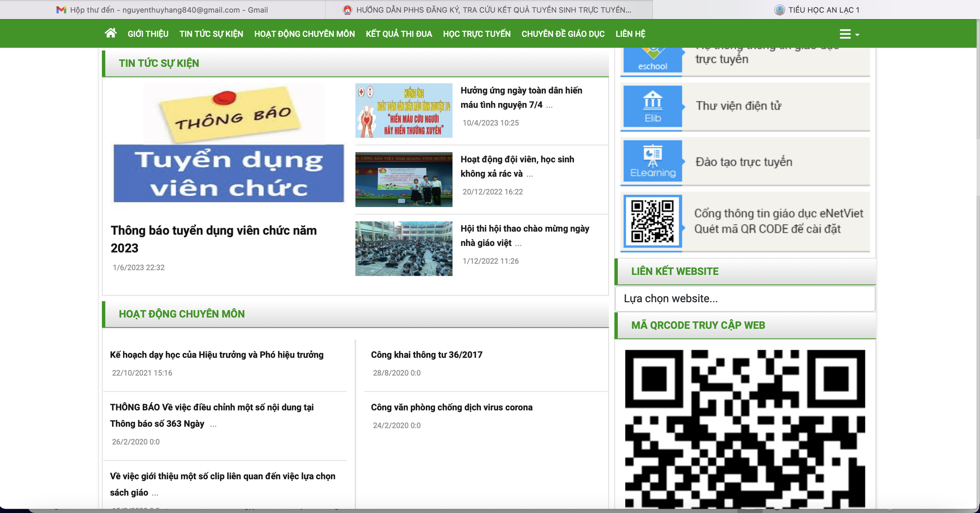Open the HỌC TRỰC TUYẾN menu item

coord(477,34)
